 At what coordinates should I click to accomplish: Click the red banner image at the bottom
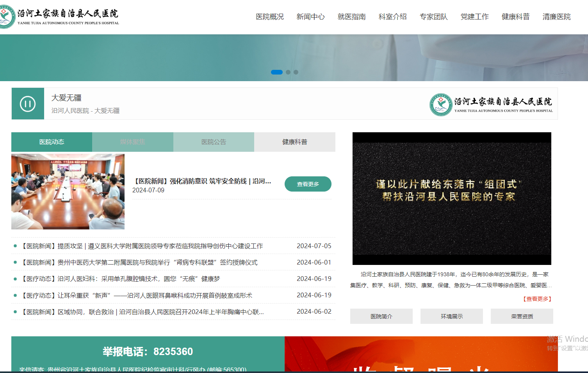tap(421, 354)
